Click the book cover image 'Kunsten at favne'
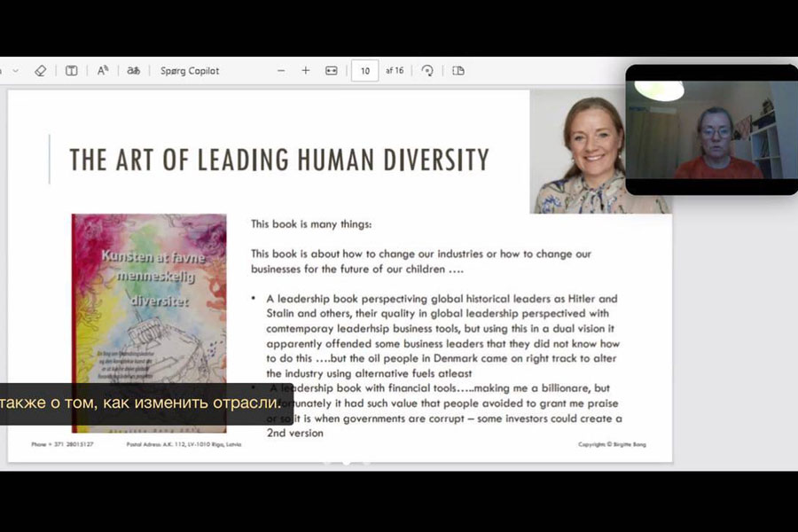The width and height of the screenshot is (798, 532). pos(149,324)
